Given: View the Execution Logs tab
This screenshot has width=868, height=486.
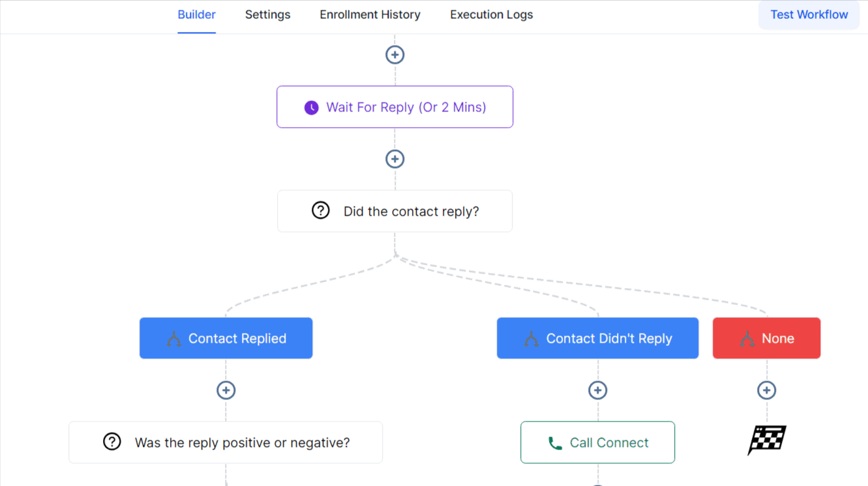Looking at the screenshot, I should point(491,14).
